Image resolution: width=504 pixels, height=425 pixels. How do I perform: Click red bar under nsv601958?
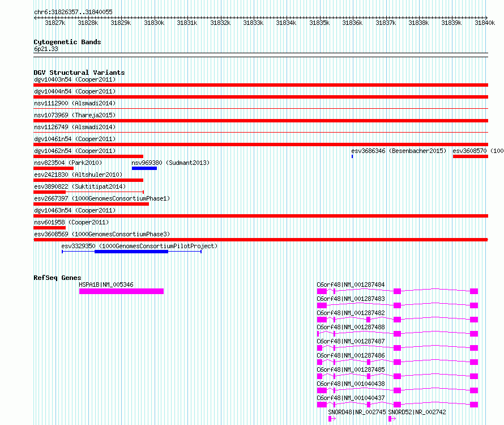tap(49, 228)
